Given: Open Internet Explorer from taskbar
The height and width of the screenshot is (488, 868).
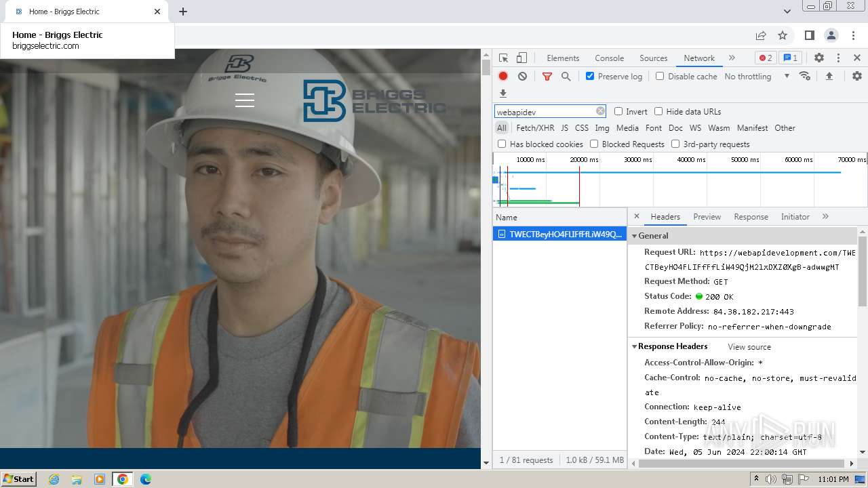Looking at the screenshot, I should [x=54, y=479].
